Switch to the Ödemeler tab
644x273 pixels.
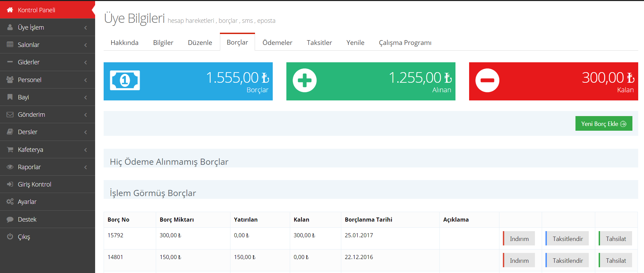coord(277,43)
